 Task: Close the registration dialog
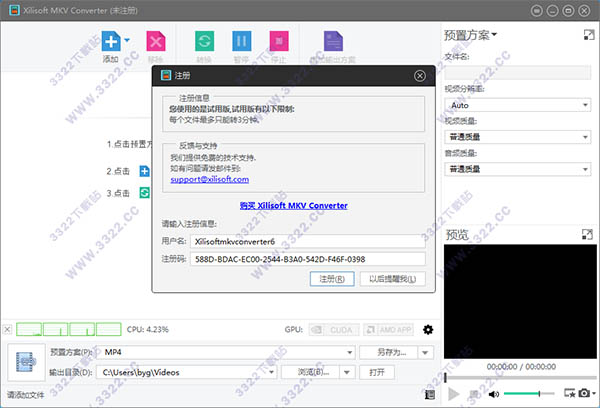click(x=420, y=76)
